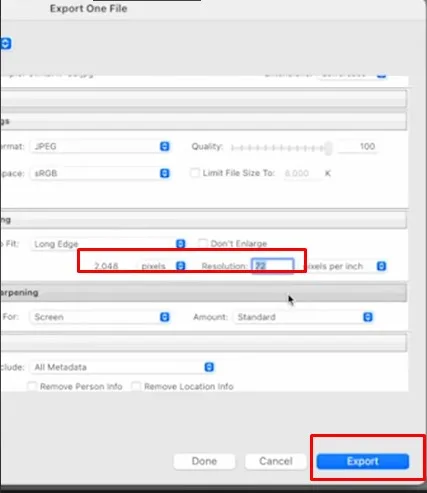Image resolution: width=427 pixels, height=493 pixels.
Task: Open the Sharpen For Screen dropdown
Action: 100,317
